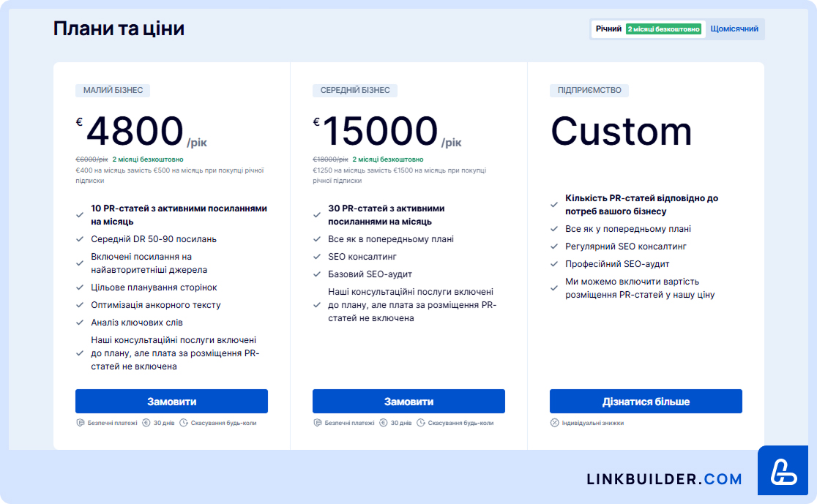Click the checkmark beside 'SEO консалтинг' in medium plan
817x504 pixels.
(317, 257)
